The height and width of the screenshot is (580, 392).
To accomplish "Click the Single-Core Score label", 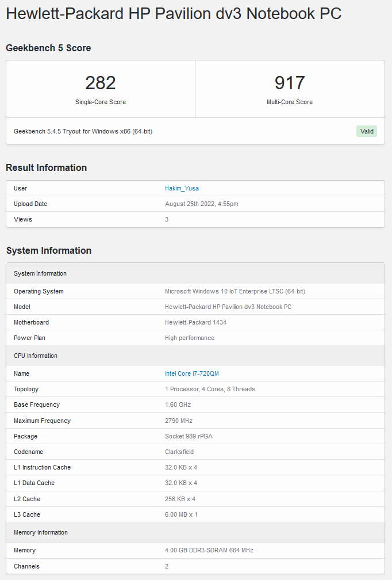I will [x=101, y=102].
